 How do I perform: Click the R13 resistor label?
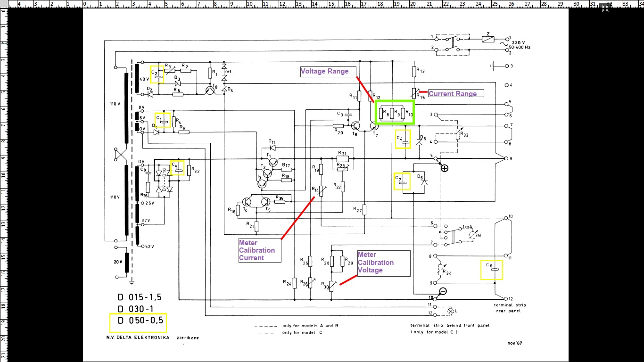point(421,71)
